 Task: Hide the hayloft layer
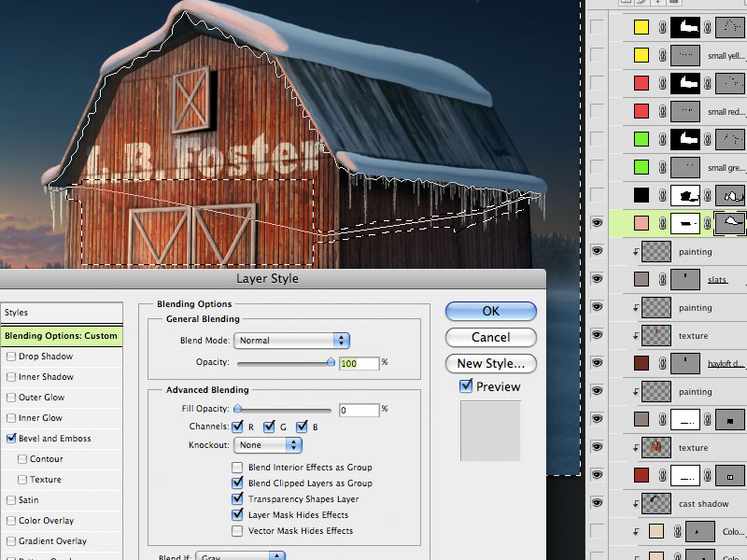coord(597,363)
